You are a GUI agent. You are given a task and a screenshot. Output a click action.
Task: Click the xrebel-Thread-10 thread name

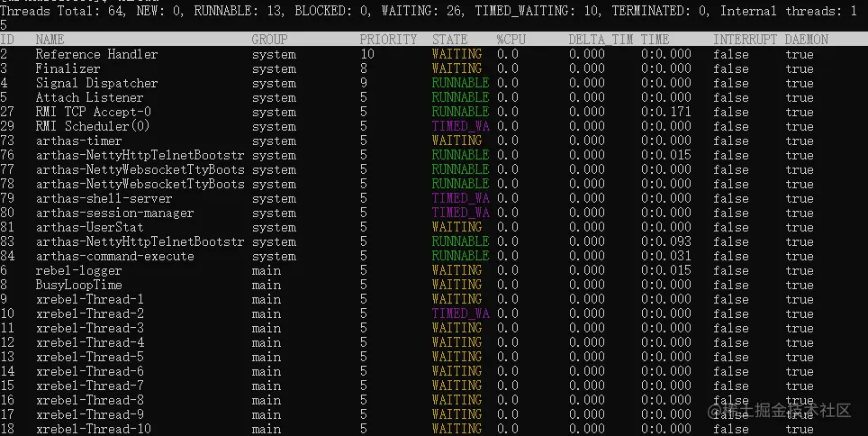(94, 429)
